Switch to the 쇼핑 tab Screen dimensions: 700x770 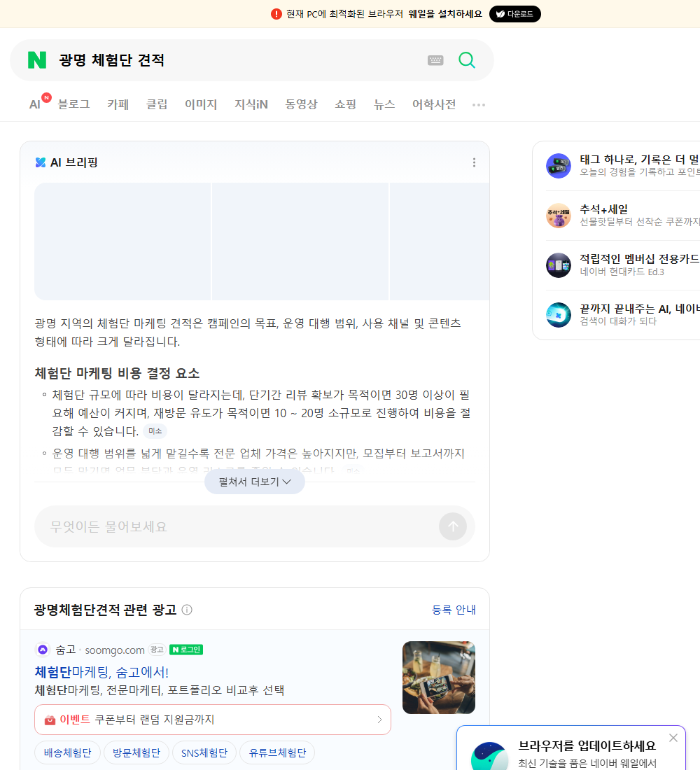click(x=345, y=104)
